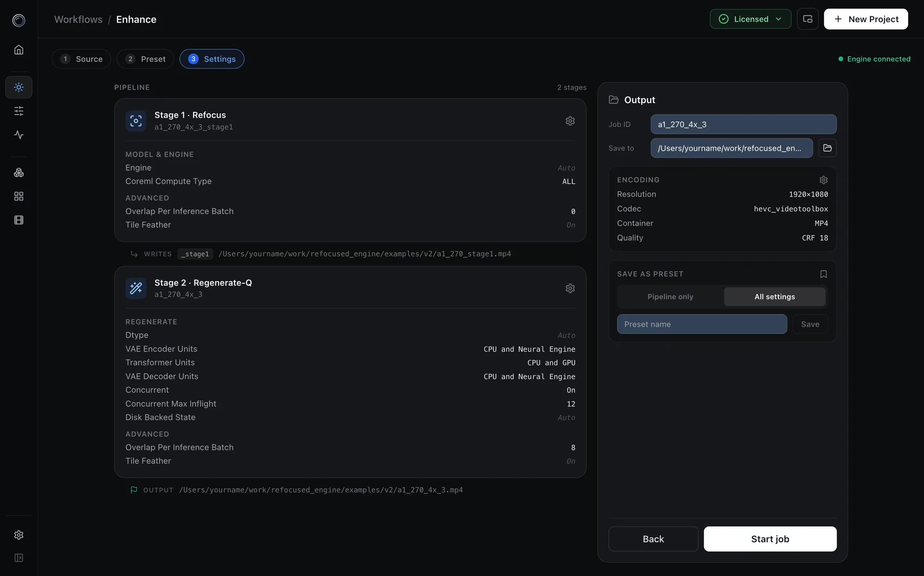Save the preset
The image size is (924, 576).
coord(810,324)
